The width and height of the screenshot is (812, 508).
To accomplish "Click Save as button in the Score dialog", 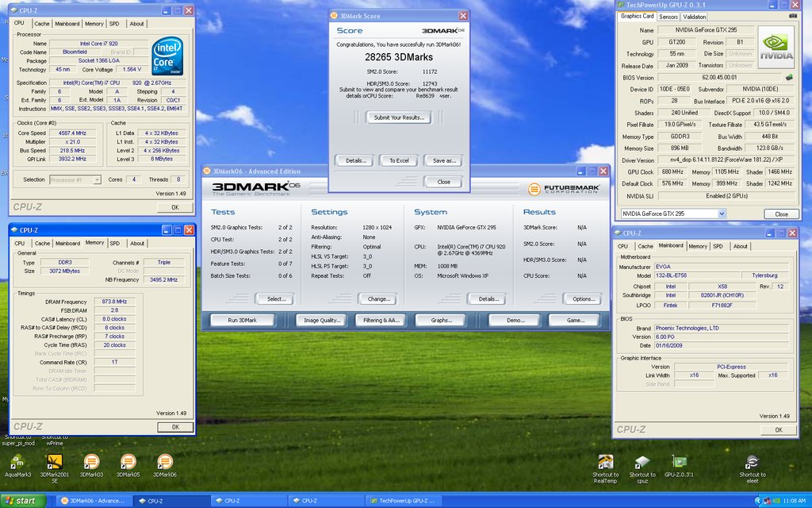I will click(x=444, y=160).
